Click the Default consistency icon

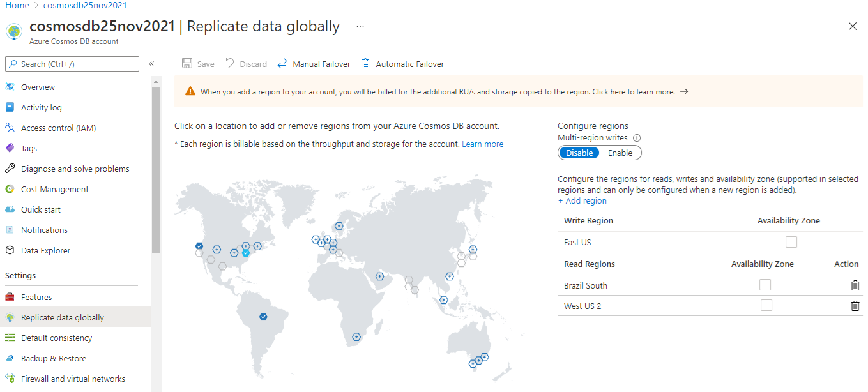10,338
